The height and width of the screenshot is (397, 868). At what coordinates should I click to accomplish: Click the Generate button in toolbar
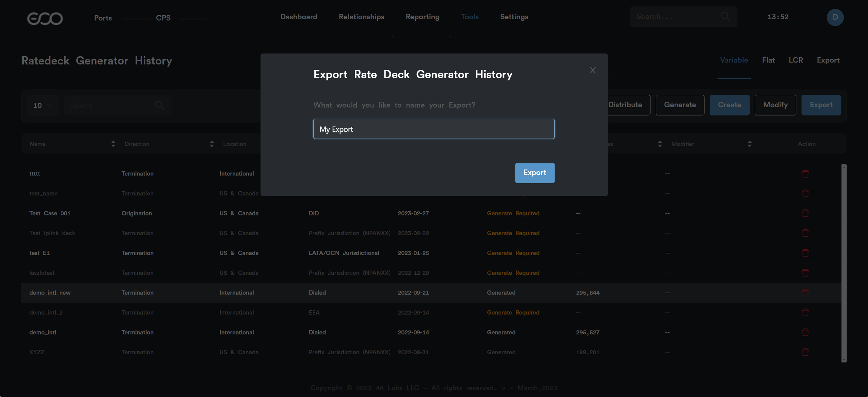pos(679,105)
